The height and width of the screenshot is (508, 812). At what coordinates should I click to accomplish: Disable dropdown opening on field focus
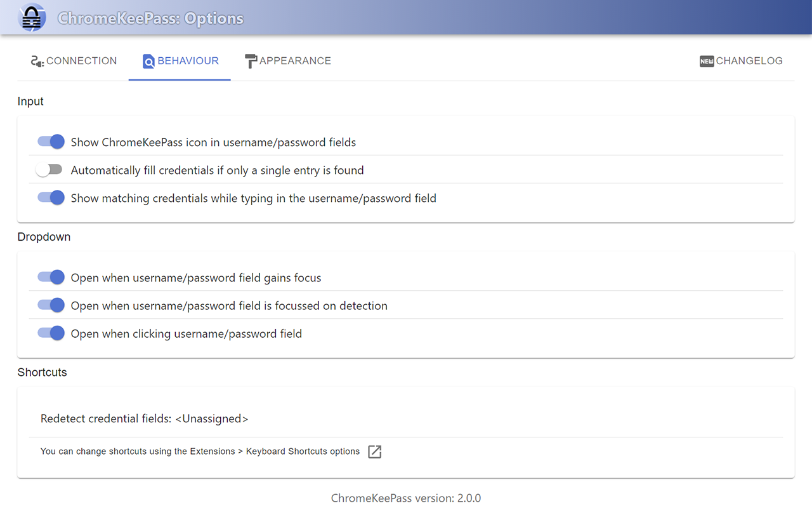(50, 277)
